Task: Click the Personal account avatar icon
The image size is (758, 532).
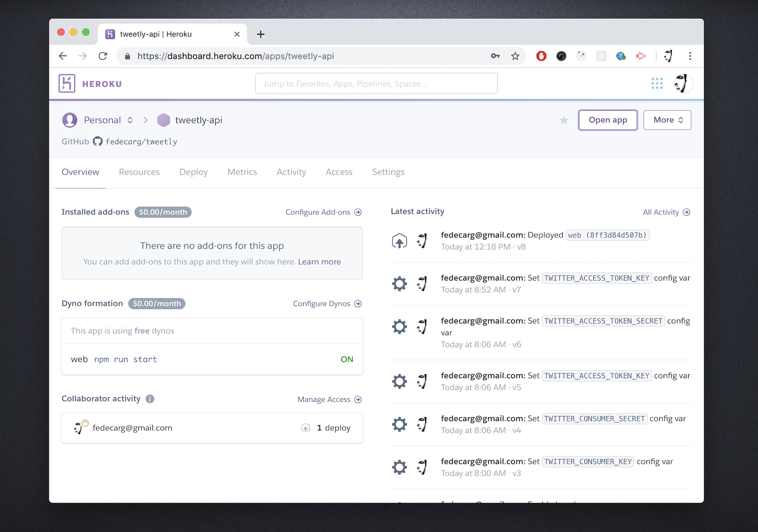Action: click(70, 120)
